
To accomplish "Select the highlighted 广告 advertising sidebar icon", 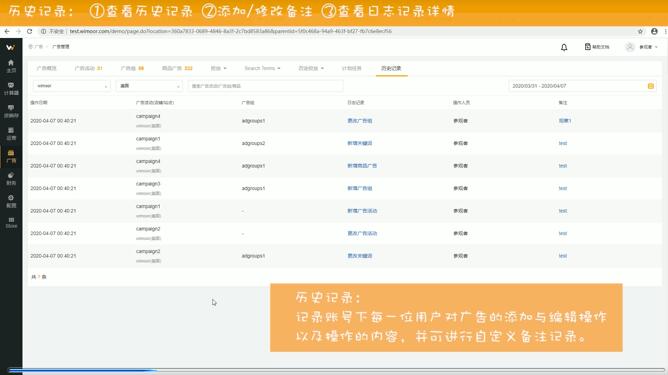I will pyautogui.click(x=11, y=156).
